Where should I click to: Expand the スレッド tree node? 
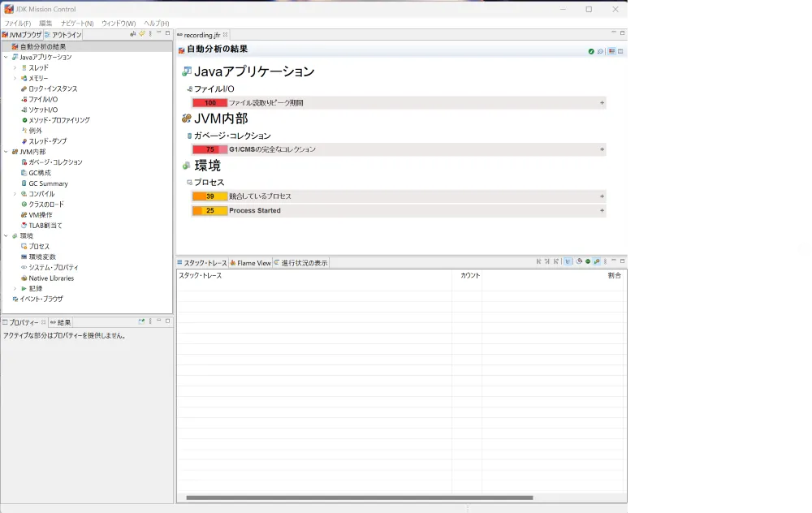15,68
